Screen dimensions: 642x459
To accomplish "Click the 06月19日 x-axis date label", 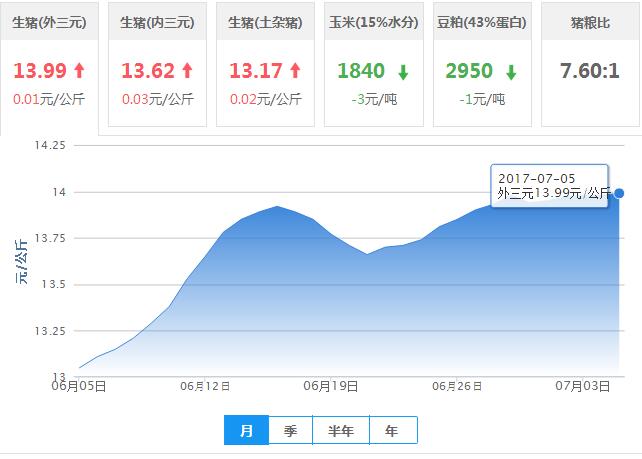I will pos(330,386).
